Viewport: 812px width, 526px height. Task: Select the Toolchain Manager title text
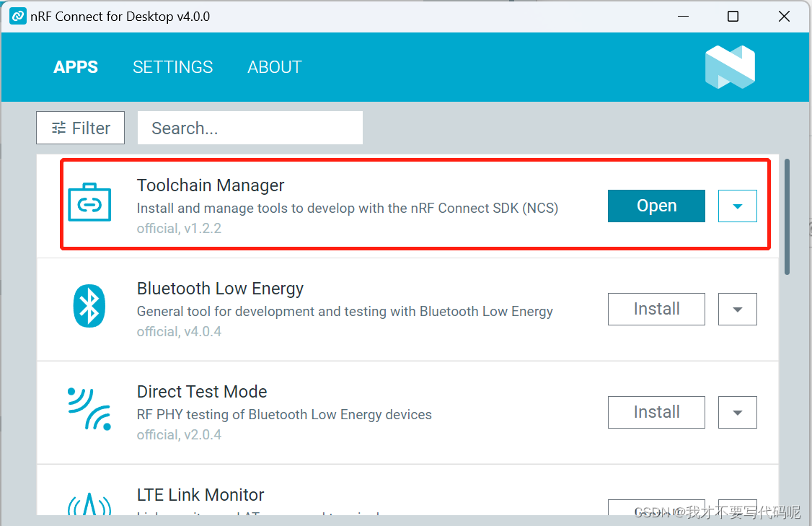211,185
